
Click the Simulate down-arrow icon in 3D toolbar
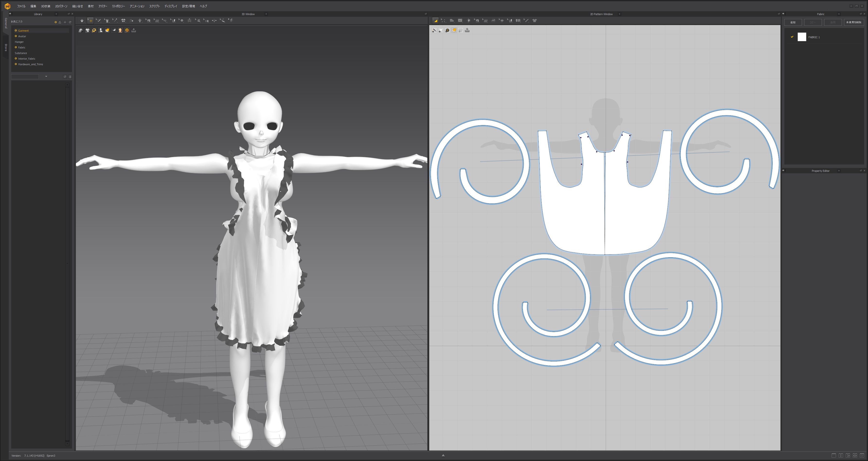click(x=82, y=21)
